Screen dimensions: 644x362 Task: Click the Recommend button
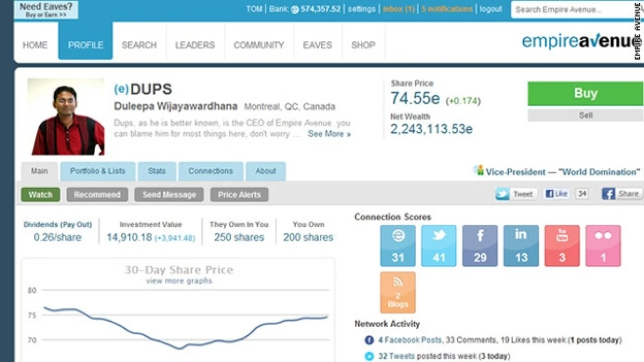97,195
